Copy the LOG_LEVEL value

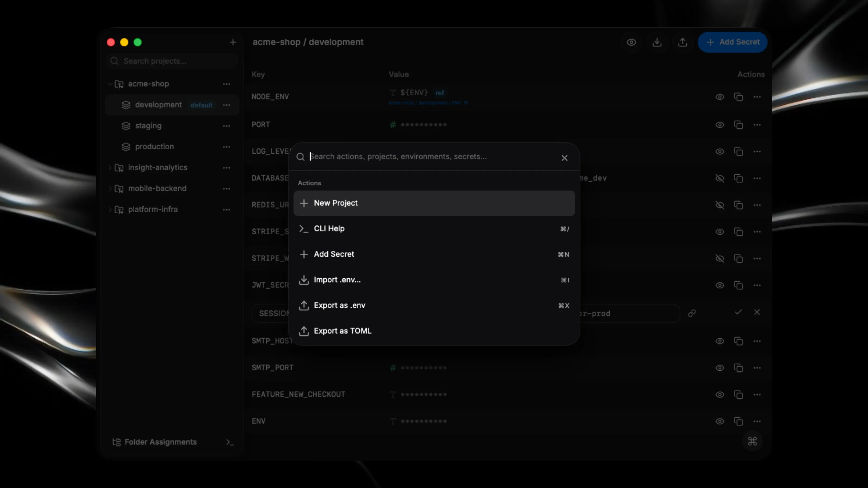click(x=738, y=152)
